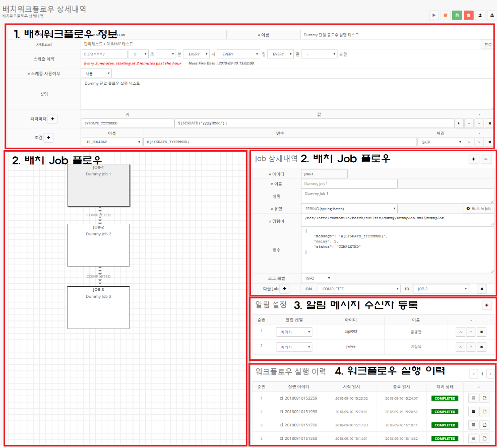Click the workflow 이름 input field
The width and height of the screenshot is (497, 448).
(397, 35)
